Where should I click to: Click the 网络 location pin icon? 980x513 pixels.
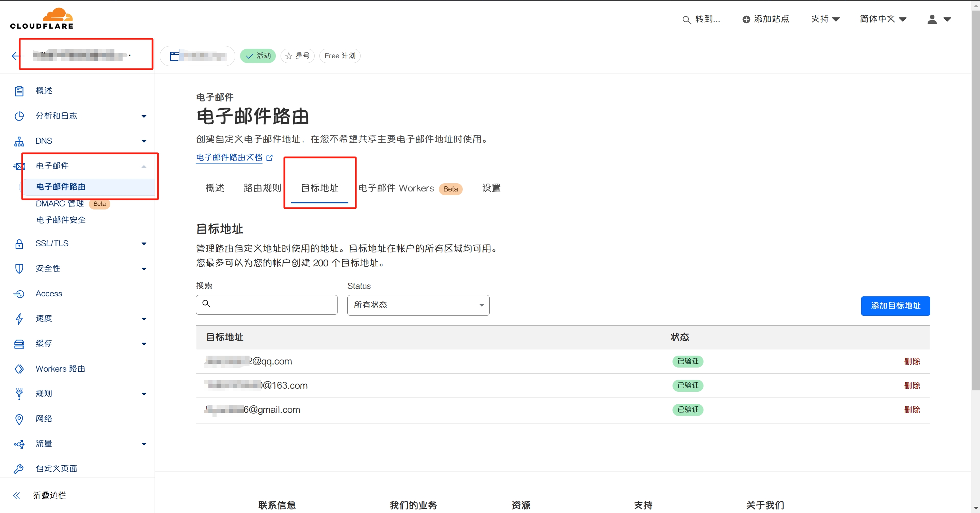[19, 419]
